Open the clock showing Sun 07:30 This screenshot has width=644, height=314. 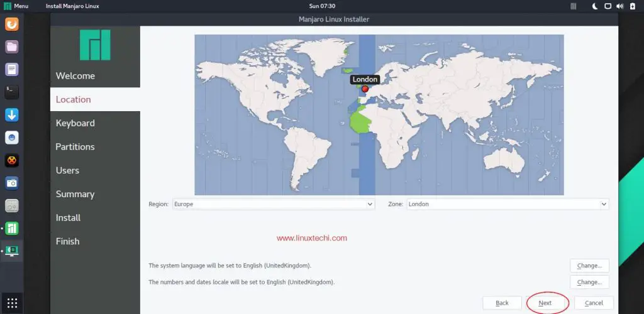pyautogui.click(x=322, y=6)
